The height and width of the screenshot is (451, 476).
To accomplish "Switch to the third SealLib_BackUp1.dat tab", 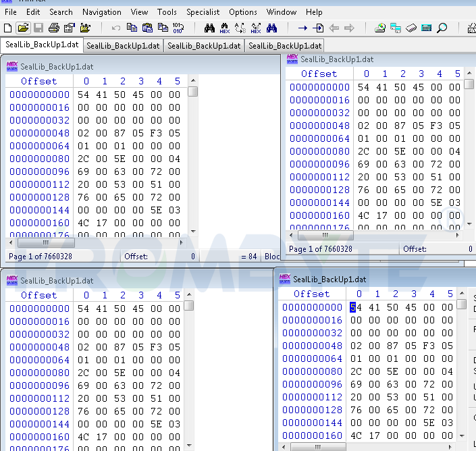I will pyautogui.click(x=204, y=46).
